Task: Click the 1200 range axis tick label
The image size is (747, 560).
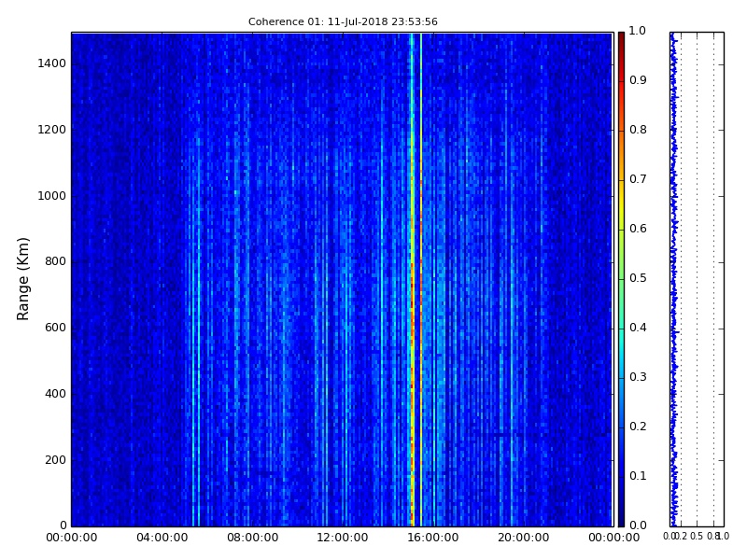Action: (52, 130)
